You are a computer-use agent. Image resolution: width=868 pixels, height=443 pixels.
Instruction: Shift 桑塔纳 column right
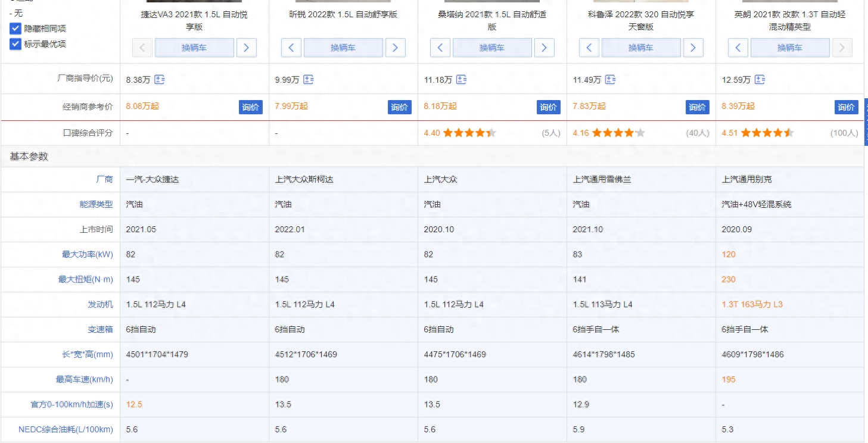click(545, 48)
